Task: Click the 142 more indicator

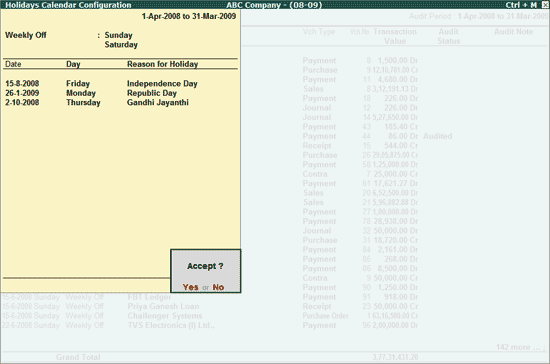Action: tap(518, 347)
